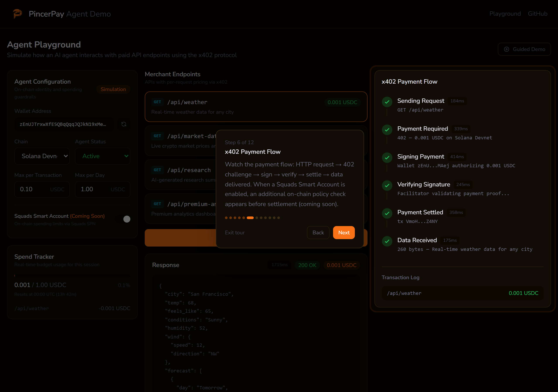Click the GET badge on /api/premium-analytics
The height and width of the screenshot is (392, 558).
point(158,204)
